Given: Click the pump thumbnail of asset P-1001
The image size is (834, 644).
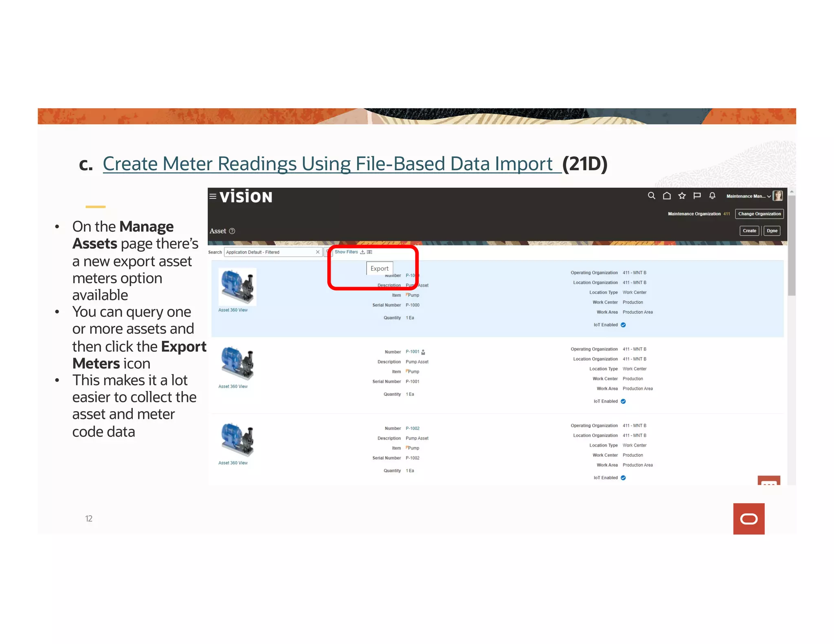Looking at the screenshot, I should coord(237,363).
